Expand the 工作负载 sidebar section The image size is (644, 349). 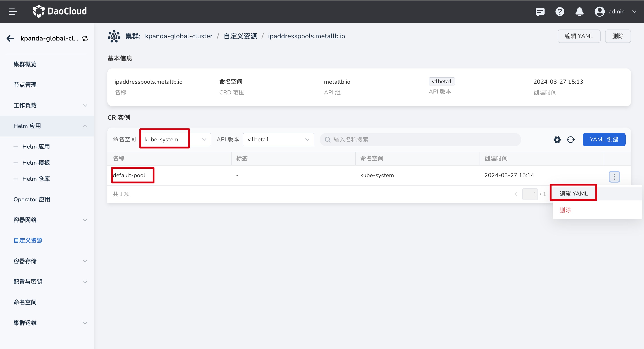85,106
